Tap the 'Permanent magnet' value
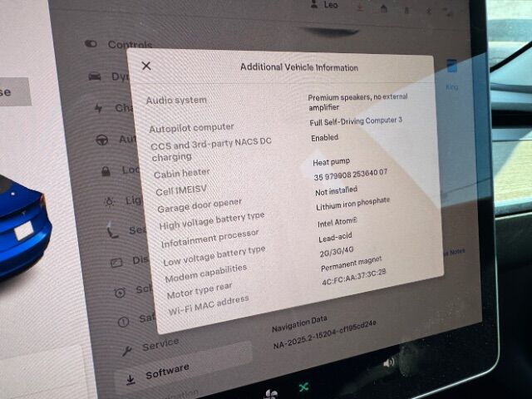Image resolution: width=532 pixels, height=399 pixels. [351, 264]
